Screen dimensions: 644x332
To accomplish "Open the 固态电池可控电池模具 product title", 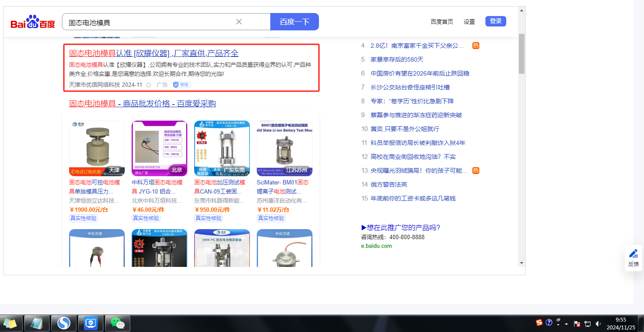I will (95, 187).
